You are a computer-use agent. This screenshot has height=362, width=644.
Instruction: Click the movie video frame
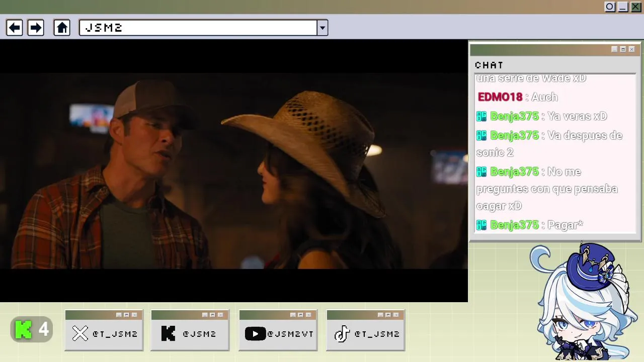[234, 171]
